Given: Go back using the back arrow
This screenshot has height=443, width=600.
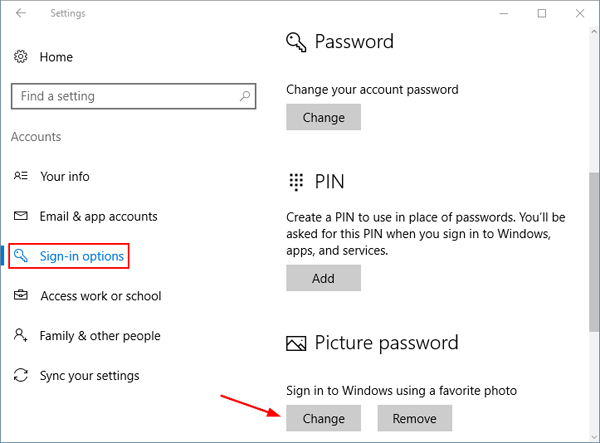Looking at the screenshot, I should (x=21, y=14).
